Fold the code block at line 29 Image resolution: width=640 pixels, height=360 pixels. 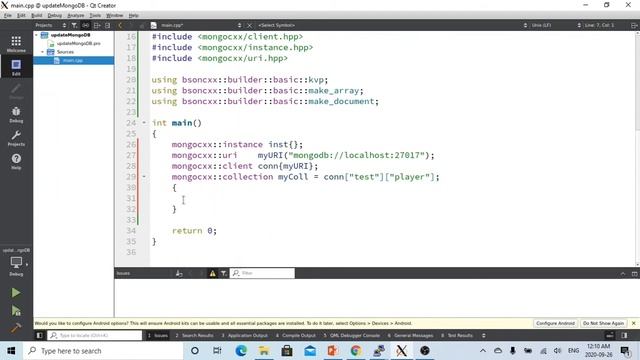144,177
